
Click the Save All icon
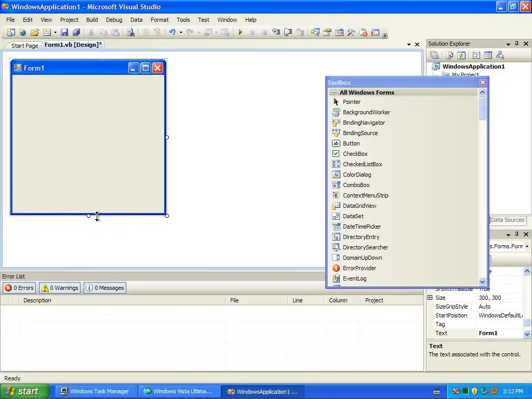pos(76,32)
